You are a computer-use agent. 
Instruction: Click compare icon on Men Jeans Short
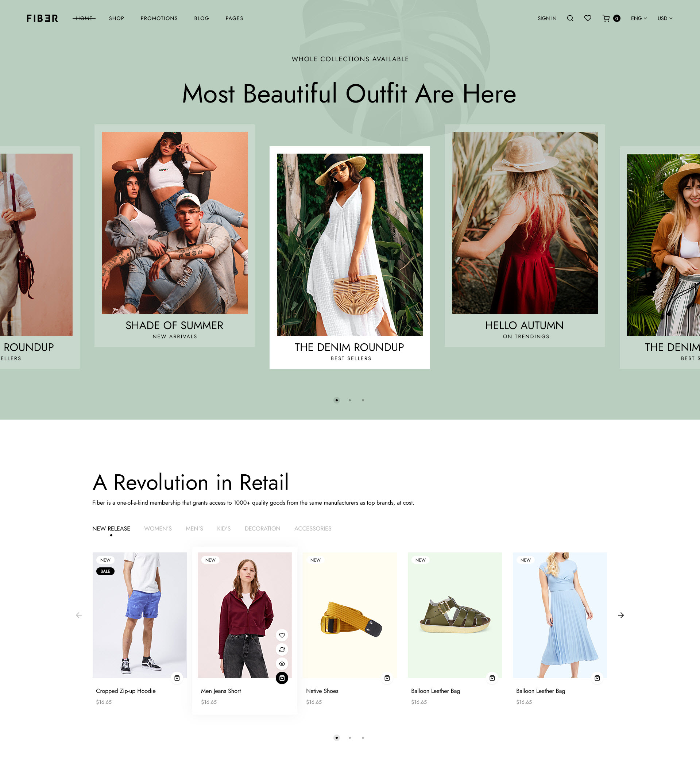pyautogui.click(x=282, y=649)
